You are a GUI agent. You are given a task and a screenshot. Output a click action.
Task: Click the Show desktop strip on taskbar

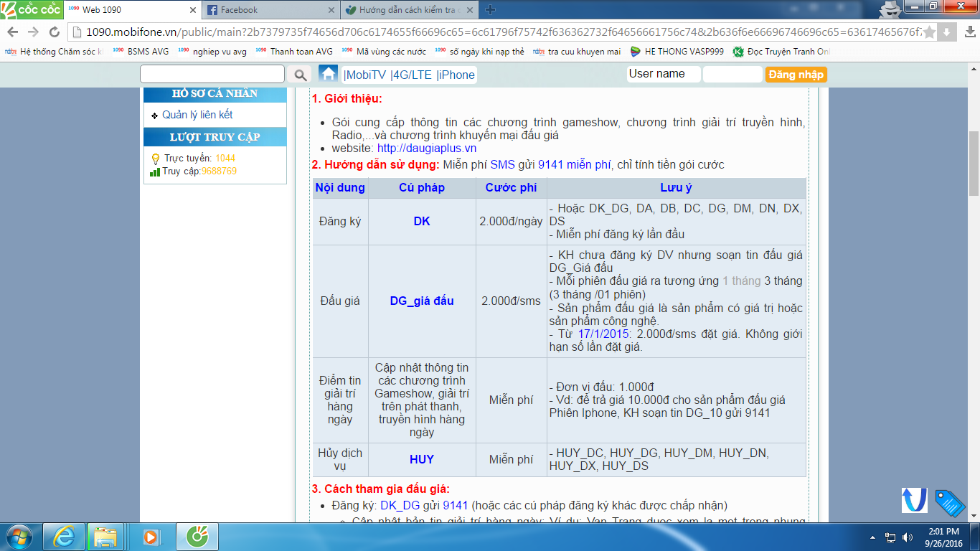tap(976, 537)
